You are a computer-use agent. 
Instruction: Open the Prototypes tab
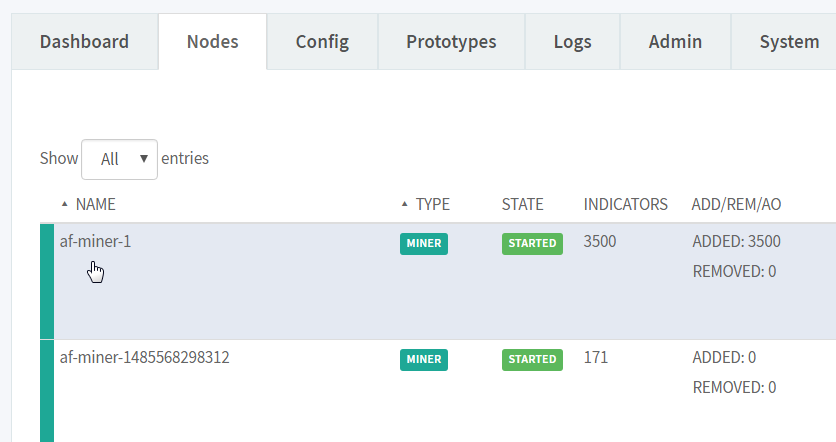pos(451,42)
